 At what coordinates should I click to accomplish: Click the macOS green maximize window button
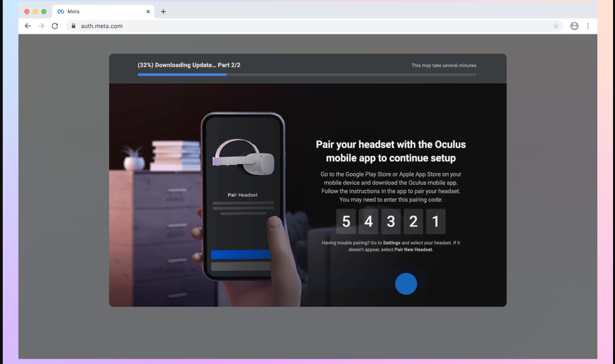pyautogui.click(x=44, y=12)
